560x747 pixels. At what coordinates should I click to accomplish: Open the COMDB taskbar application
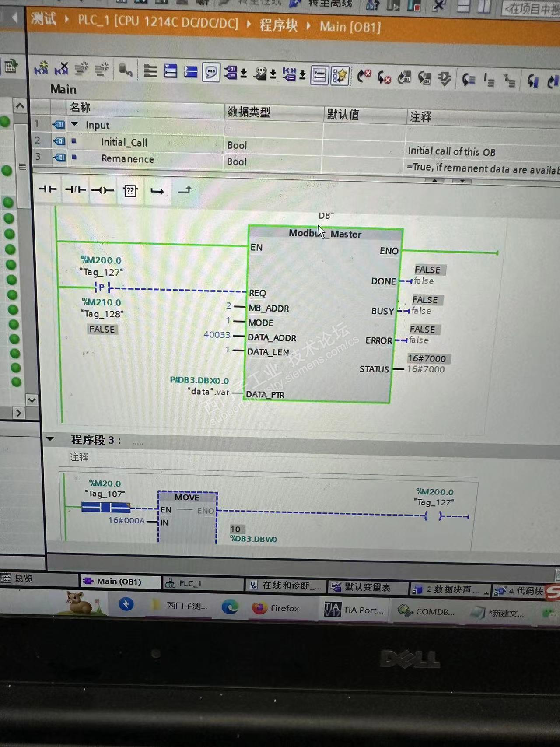pos(426,611)
